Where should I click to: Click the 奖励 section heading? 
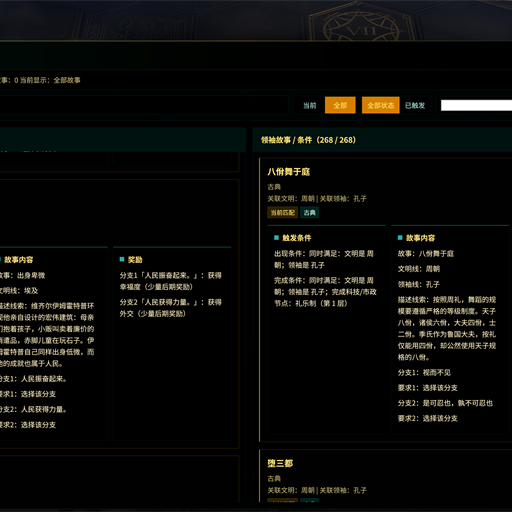pyautogui.click(x=135, y=259)
